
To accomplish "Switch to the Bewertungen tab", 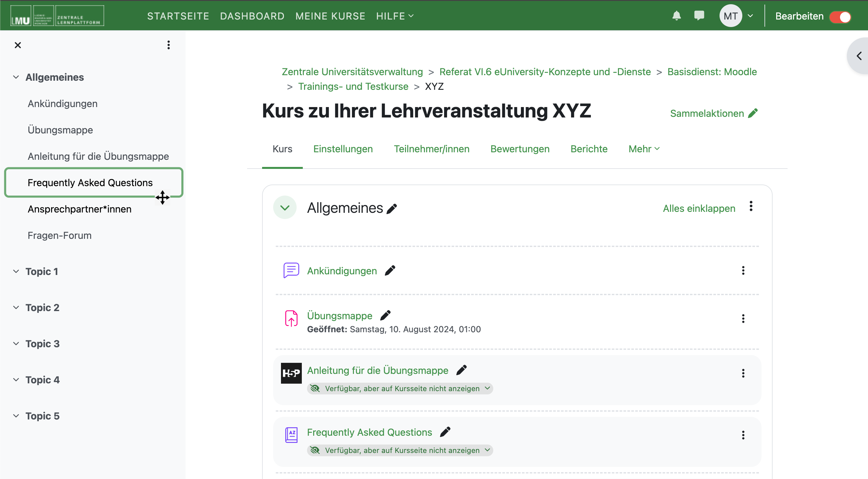I will point(520,149).
